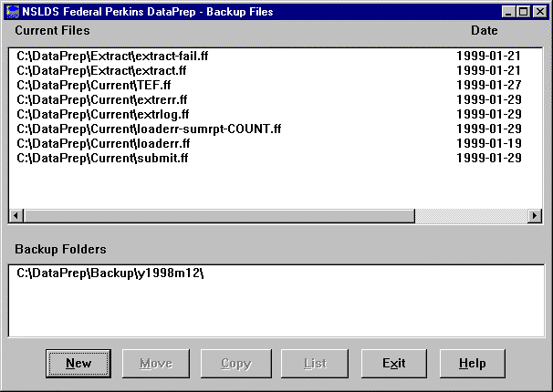Click the disabled Move button

coord(156,364)
